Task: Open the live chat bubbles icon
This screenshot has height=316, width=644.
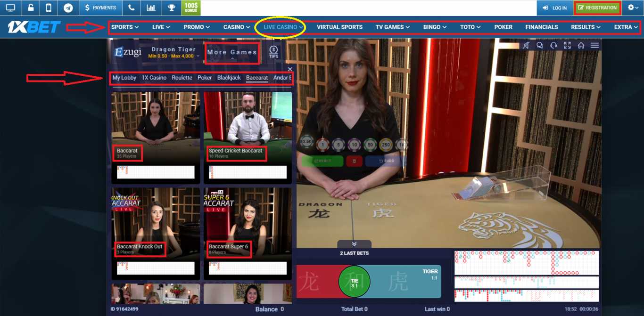Action: 540,45
